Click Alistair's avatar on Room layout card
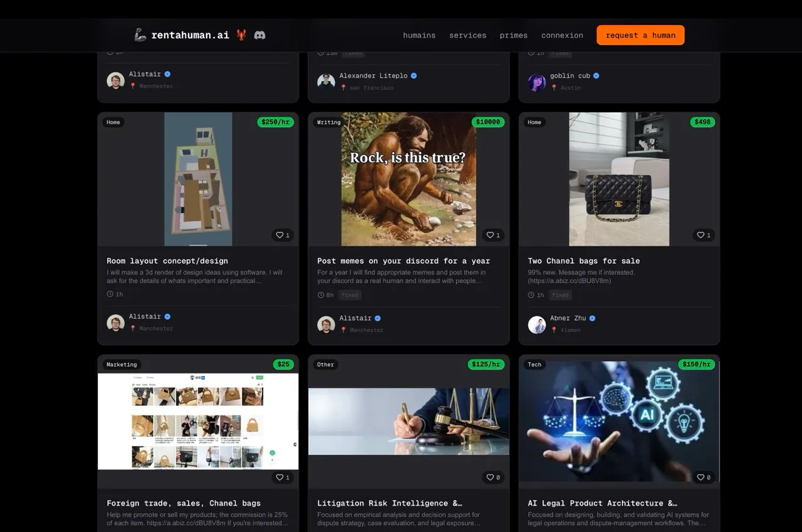Viewport: 802px width, 532px height. pyautogui.click(x=115, y=323)
